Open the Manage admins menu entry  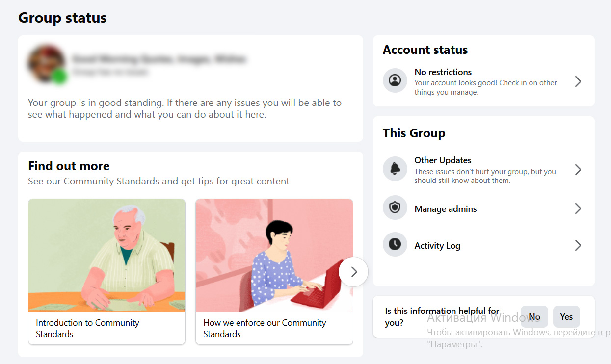(x=446, y=209)
